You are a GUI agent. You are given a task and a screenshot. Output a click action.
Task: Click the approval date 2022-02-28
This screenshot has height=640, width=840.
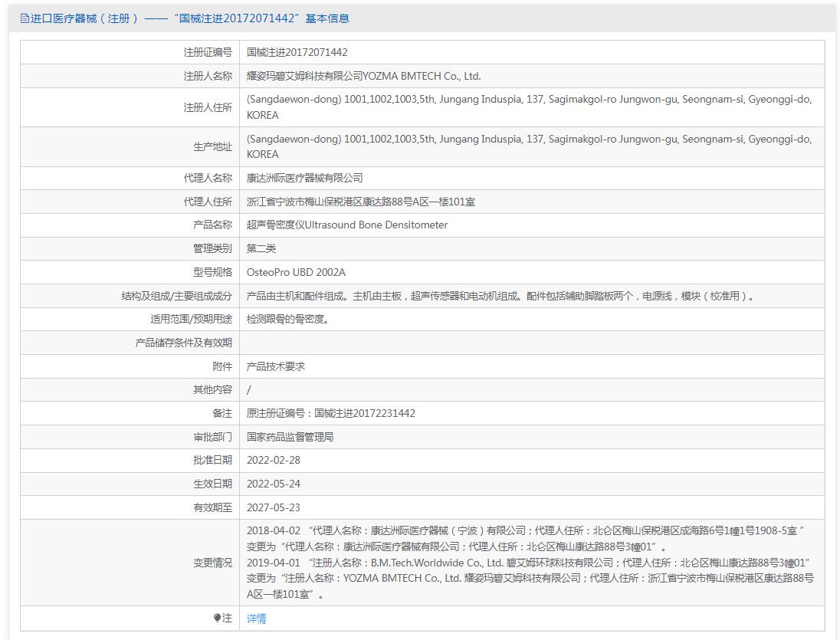273,460
